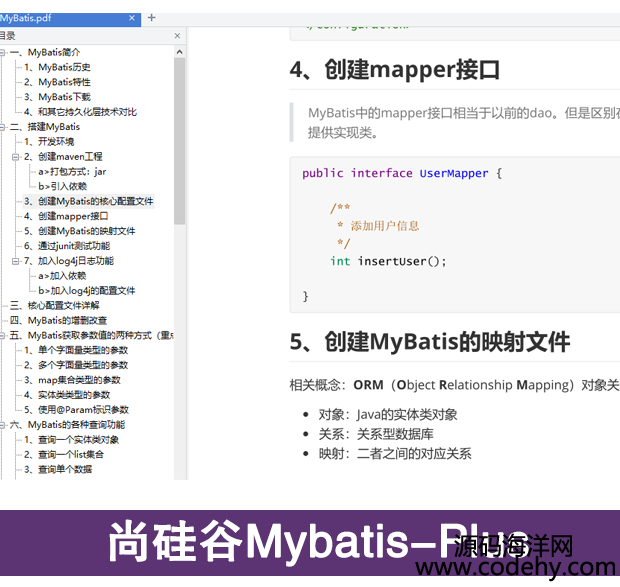Close the MyBatis.pdf tab

pos(132,18)
